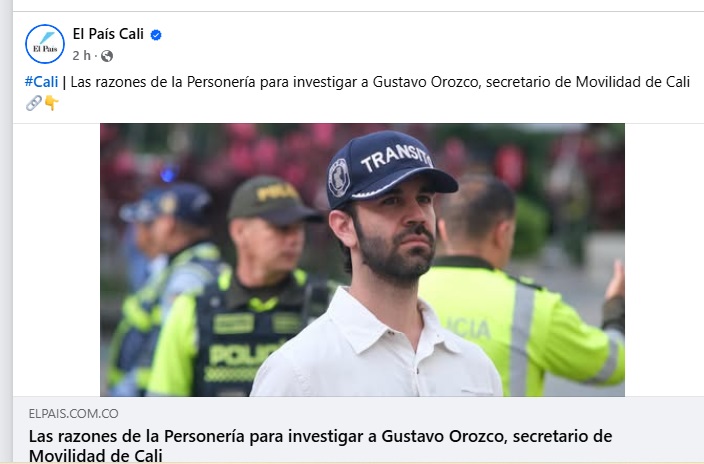Click the blue verified badge icon
Screen dimensions: 704x464
(x=156, y=35)
